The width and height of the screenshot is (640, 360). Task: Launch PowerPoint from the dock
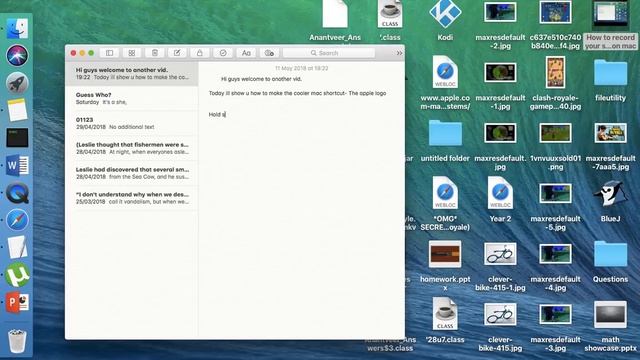click(x=17, y=302)
